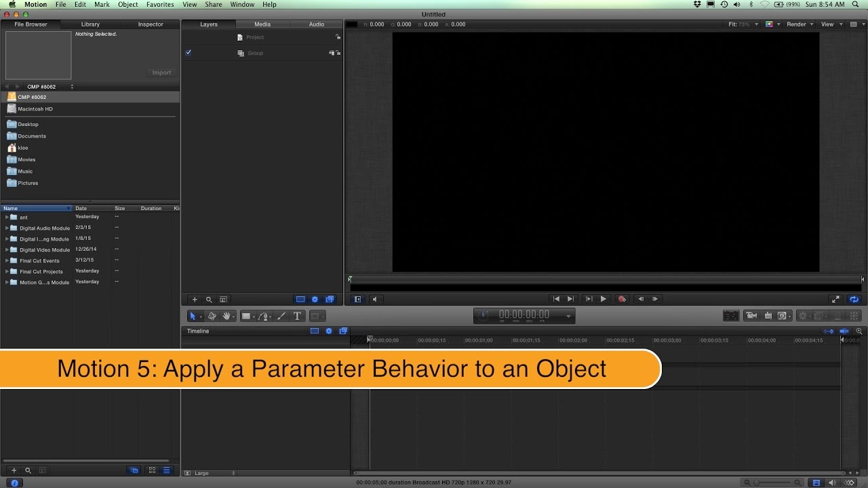Viewport: 868px width, 488px height.
Task: Toggle the Group lock icon
Action: [338, 53]
